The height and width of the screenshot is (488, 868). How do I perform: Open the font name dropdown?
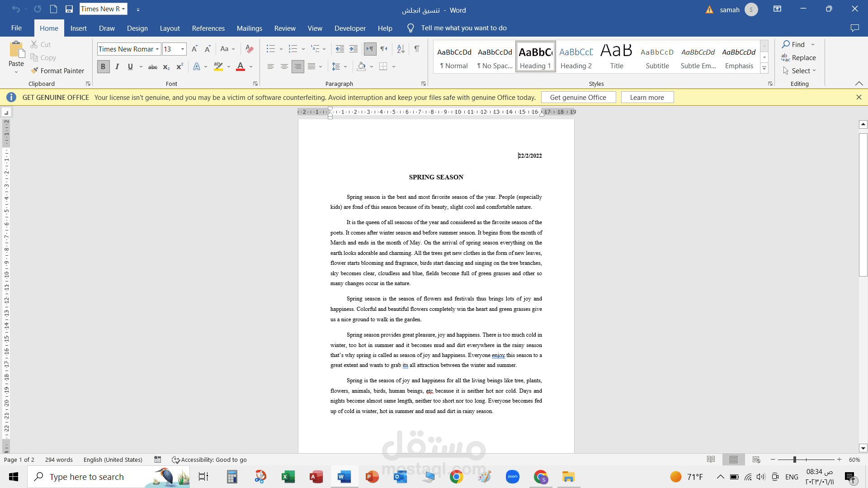point(157,49)
